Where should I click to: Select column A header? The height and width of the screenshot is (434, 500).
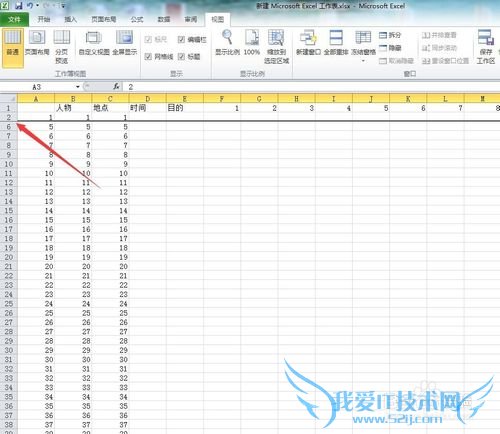(x=36, y=98)
